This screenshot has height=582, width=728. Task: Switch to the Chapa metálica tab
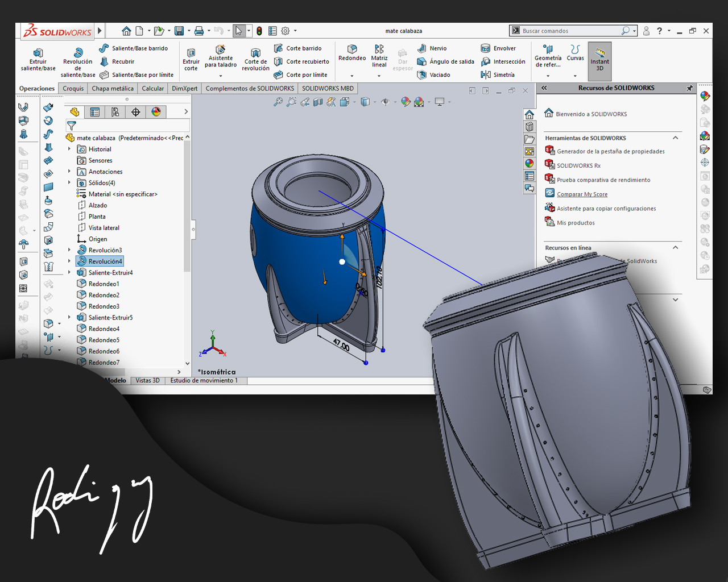click(113, 89)
